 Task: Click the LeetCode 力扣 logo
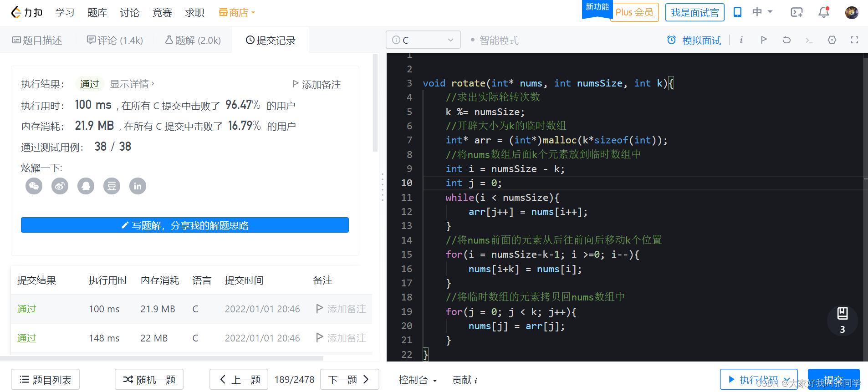coord(26,12)
